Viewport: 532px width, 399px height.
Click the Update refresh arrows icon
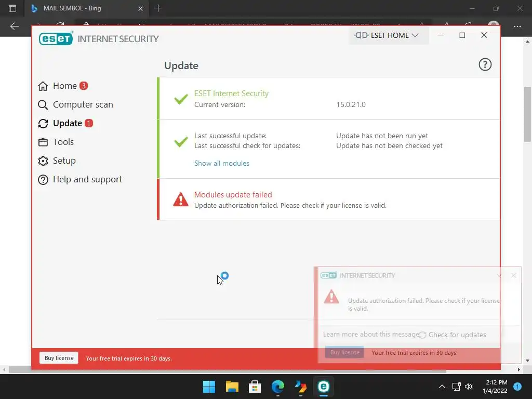[43, 124]
